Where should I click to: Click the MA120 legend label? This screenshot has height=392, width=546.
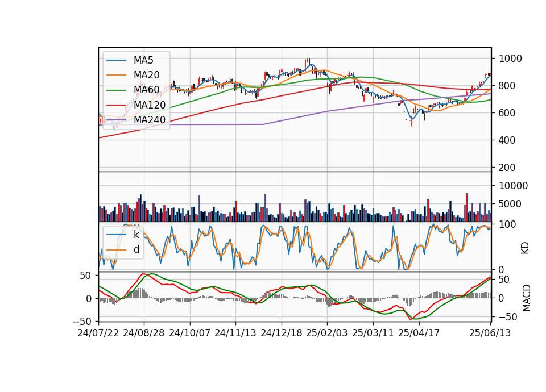(150, 105)
